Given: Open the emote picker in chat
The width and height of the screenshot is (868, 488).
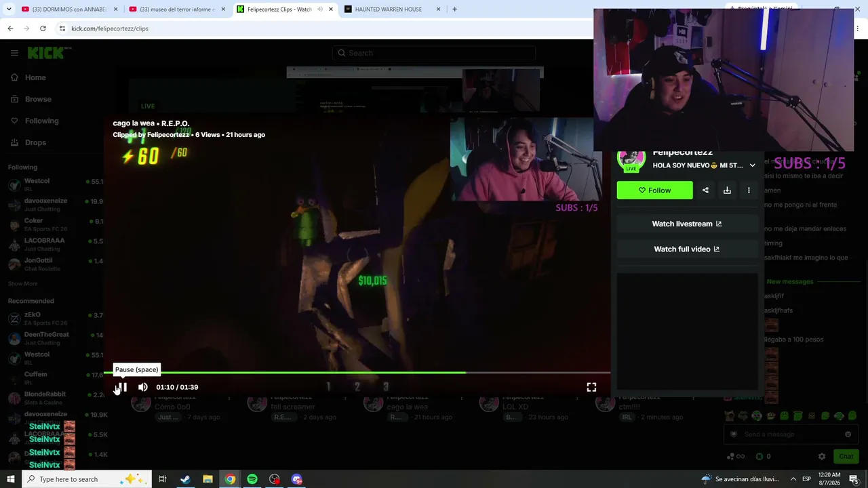Looking at the screenshot, I should 848,434.
